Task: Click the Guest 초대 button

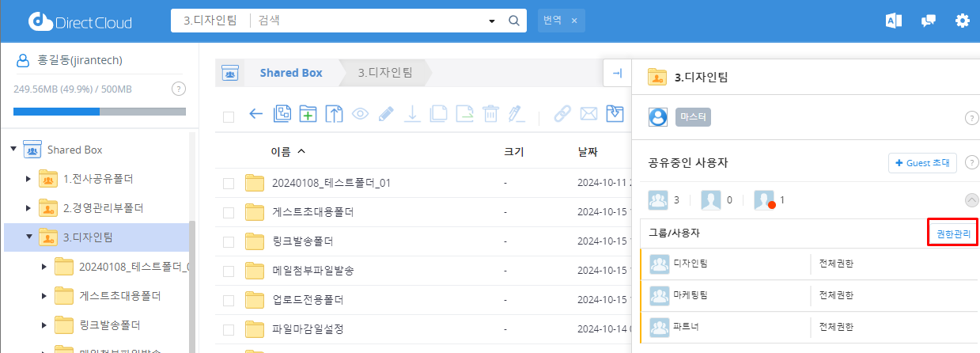Action: 922,163
